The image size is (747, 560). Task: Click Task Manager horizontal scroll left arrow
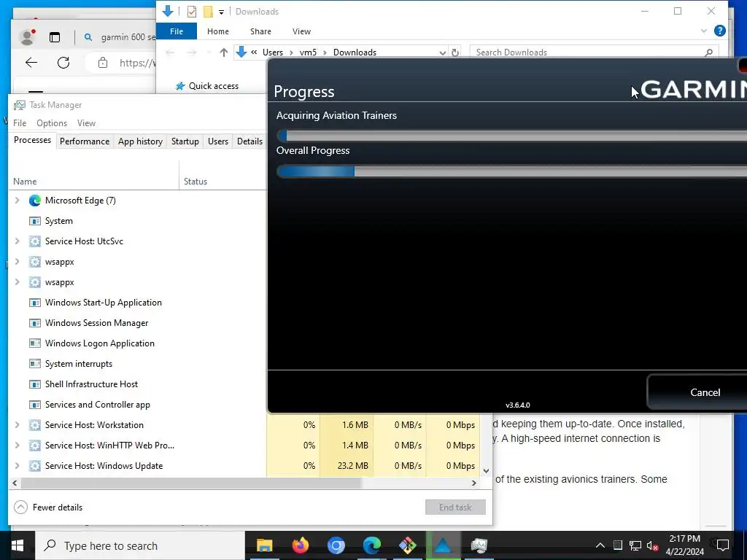tap(15, 483)
